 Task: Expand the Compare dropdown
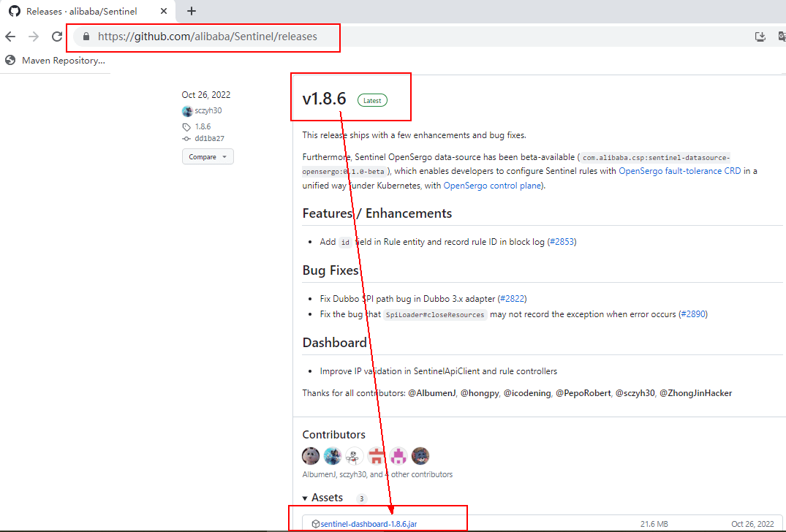tap(208, 156)
